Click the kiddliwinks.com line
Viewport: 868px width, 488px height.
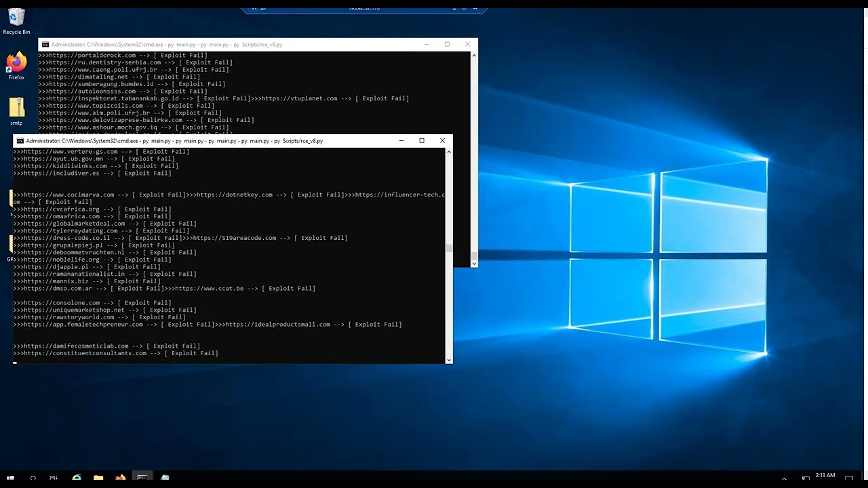(x=96, y=166)
